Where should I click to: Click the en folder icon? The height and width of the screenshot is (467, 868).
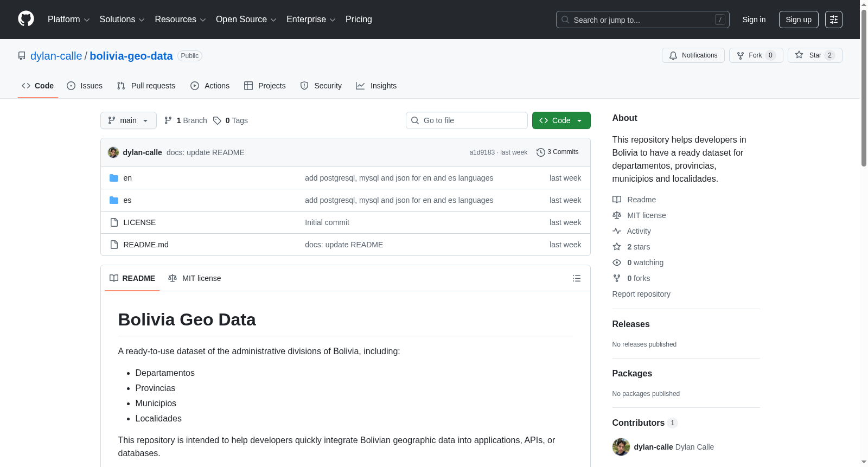[114, 178]
